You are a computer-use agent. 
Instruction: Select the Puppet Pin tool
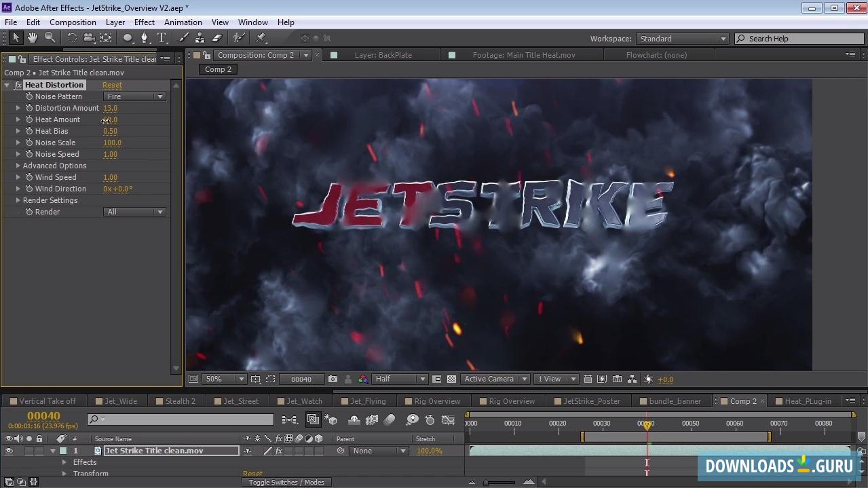(261, 38)
